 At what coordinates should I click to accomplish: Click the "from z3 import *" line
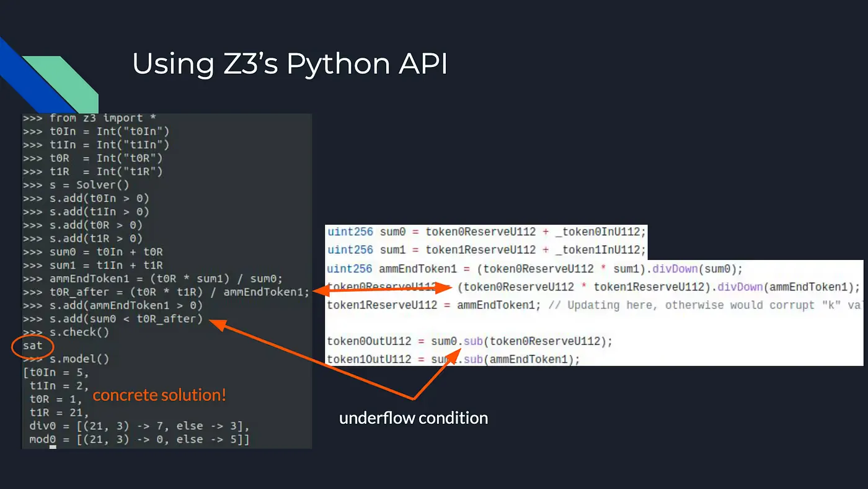(x=83, y=118)
